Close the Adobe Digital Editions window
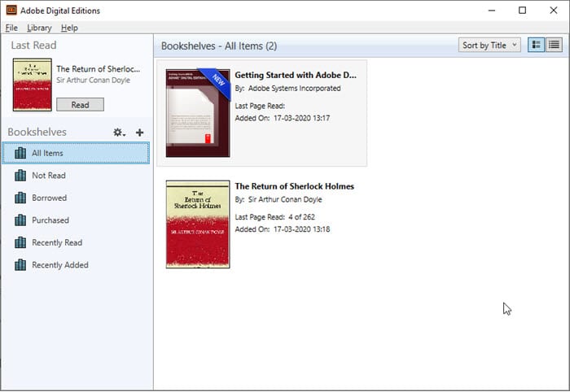 [x=553, y=10]
